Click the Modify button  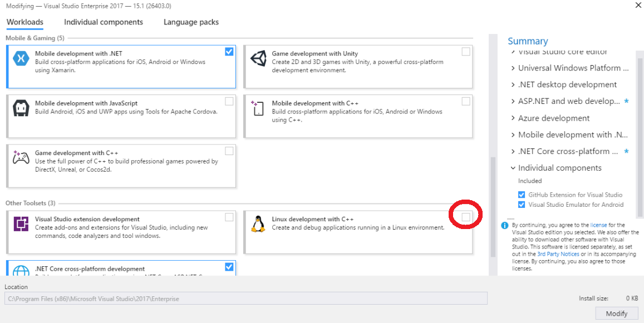pyautogui.click(x=617, y=313)
